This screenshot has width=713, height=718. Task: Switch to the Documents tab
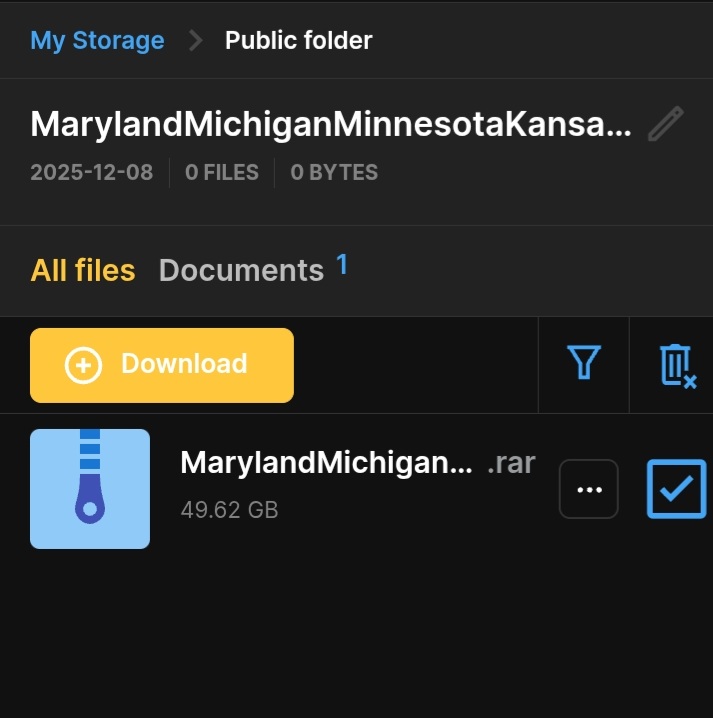pos(241,270)
